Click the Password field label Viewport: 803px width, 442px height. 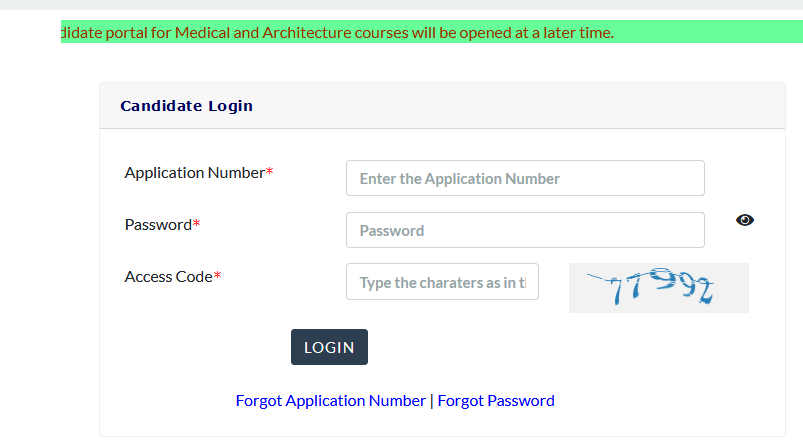[158, 225]
